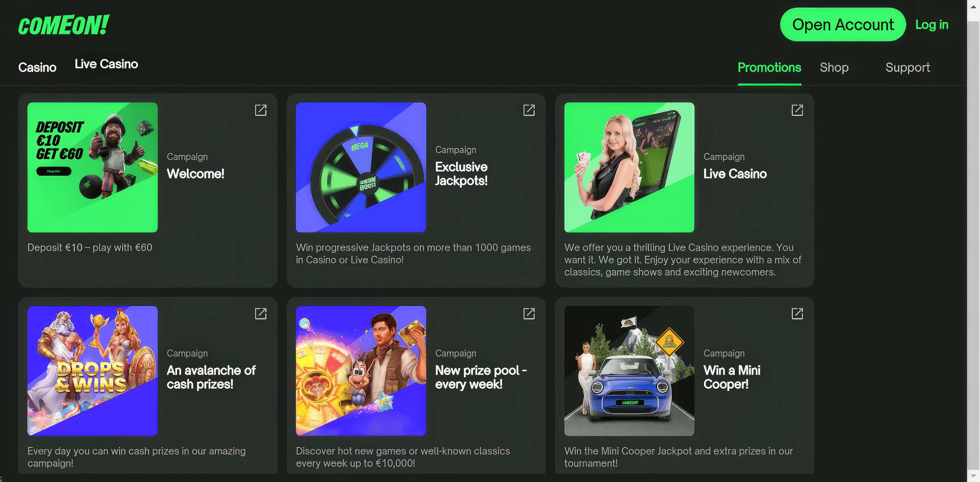The height and width of the screenshot is (482, 980).
Task: Click the blue Mini Cooper image
Action: (x=629, y=371)
